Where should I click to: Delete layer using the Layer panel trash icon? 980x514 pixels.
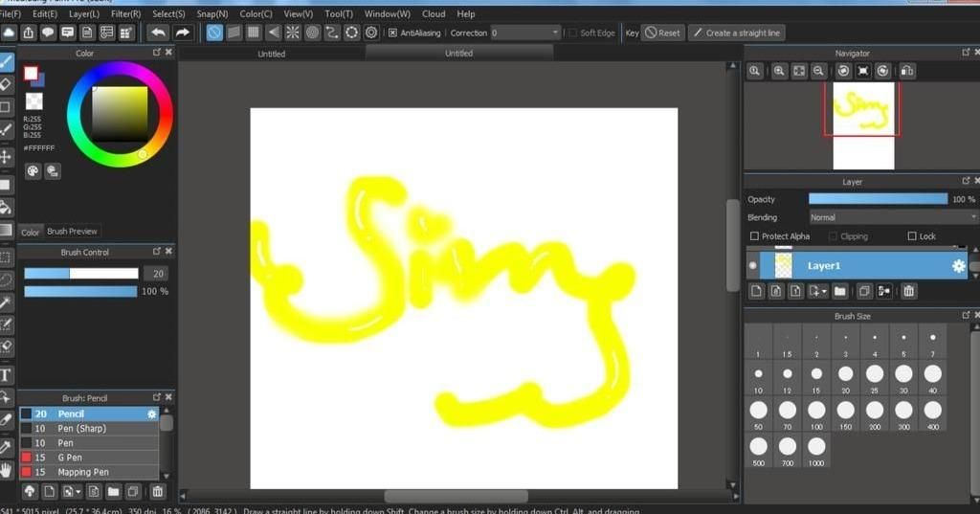(x=909, y=291)
